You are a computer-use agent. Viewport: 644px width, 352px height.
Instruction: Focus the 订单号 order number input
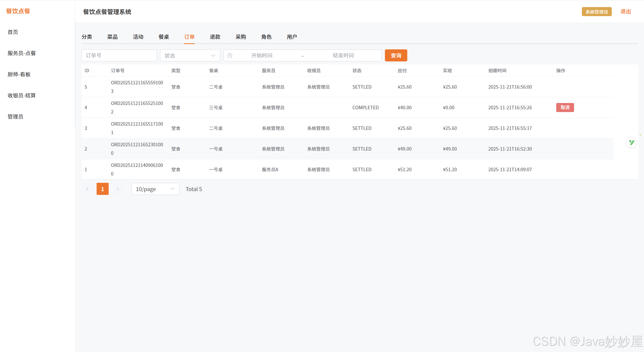119,55
